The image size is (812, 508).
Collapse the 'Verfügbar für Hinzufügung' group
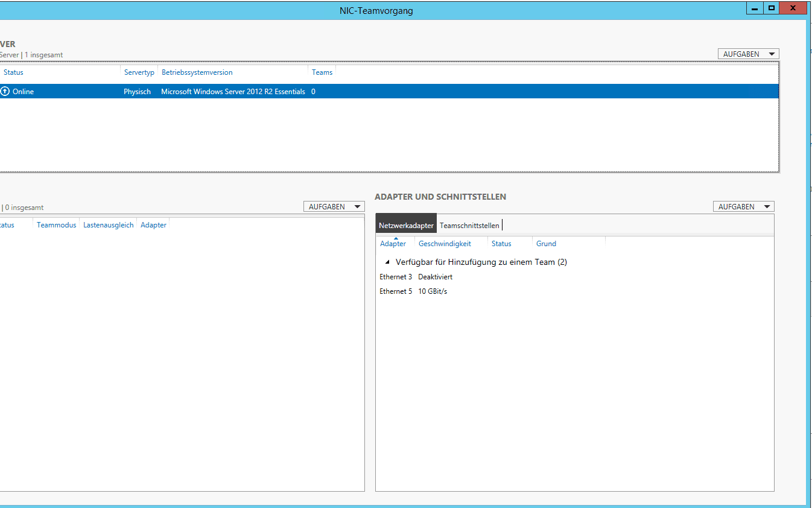(387, 262)
